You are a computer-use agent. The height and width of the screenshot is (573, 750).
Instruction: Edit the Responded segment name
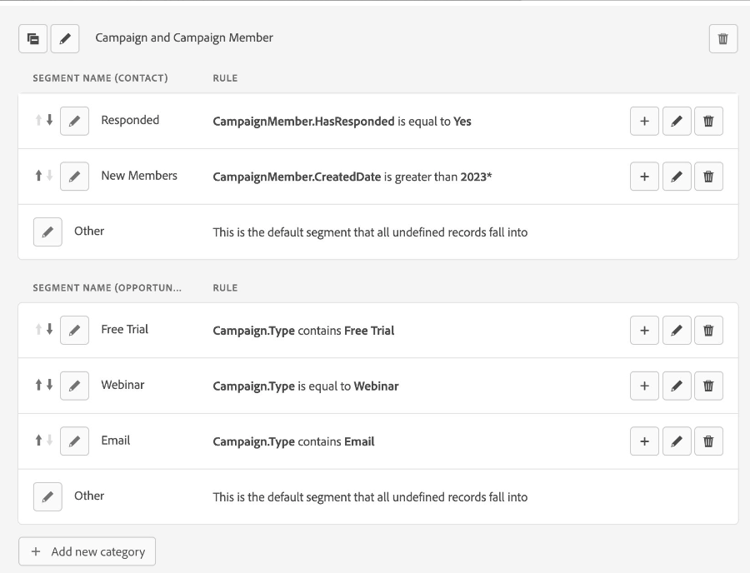pyautogui.click(x=74, y=121)
